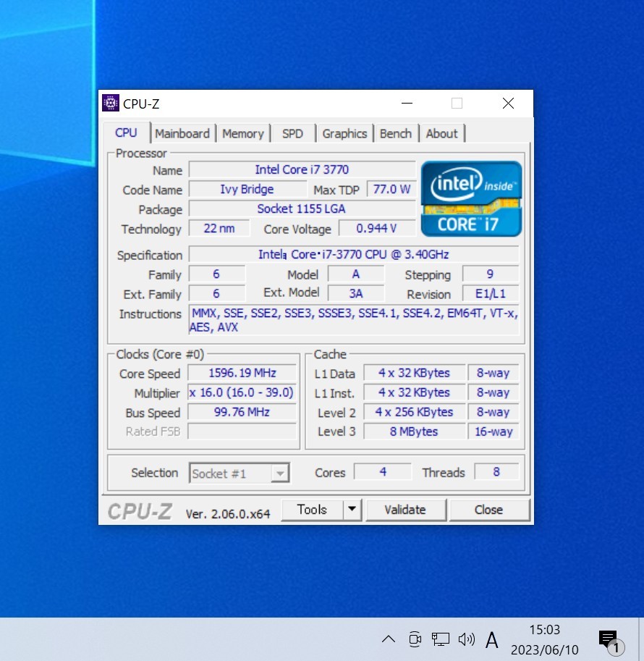Switch the IME input mode 'A' indicator

point(491,640)
